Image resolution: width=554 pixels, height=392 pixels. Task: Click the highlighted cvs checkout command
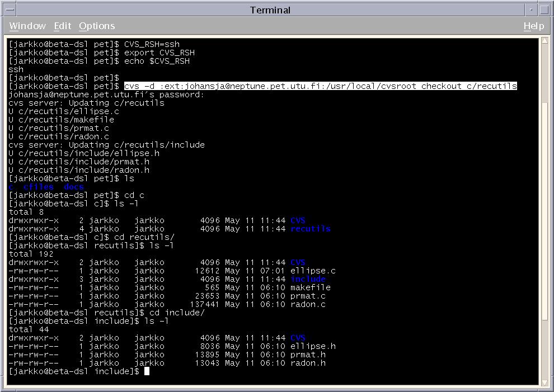coord(321,86)
